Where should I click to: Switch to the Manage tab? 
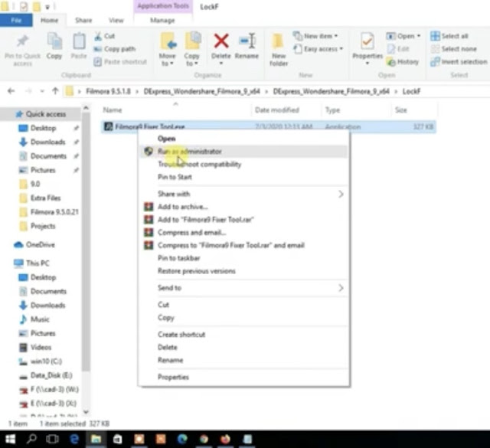(162, 21)
